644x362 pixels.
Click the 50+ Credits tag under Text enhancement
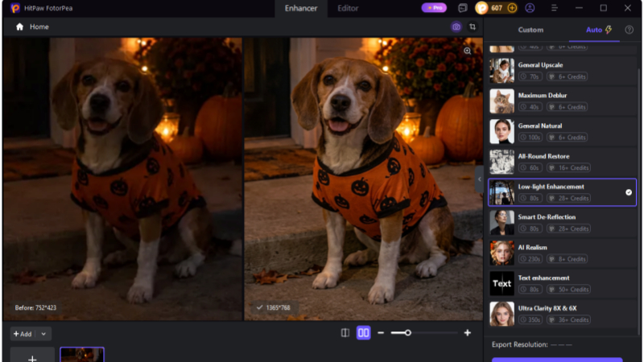[569, 290]
